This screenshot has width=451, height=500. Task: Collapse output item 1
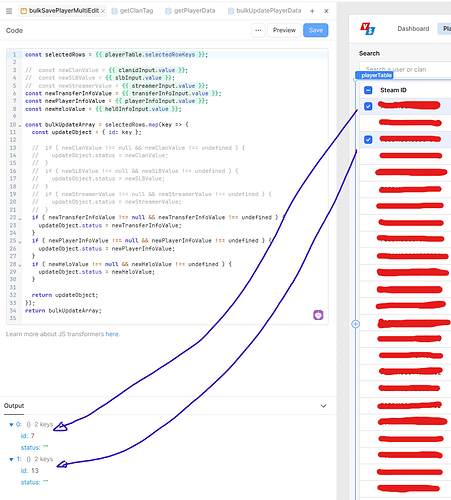click(11, 459)
